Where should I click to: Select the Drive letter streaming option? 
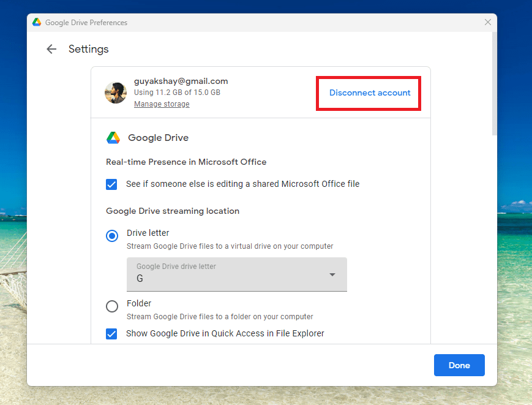(x=111, y=235)
